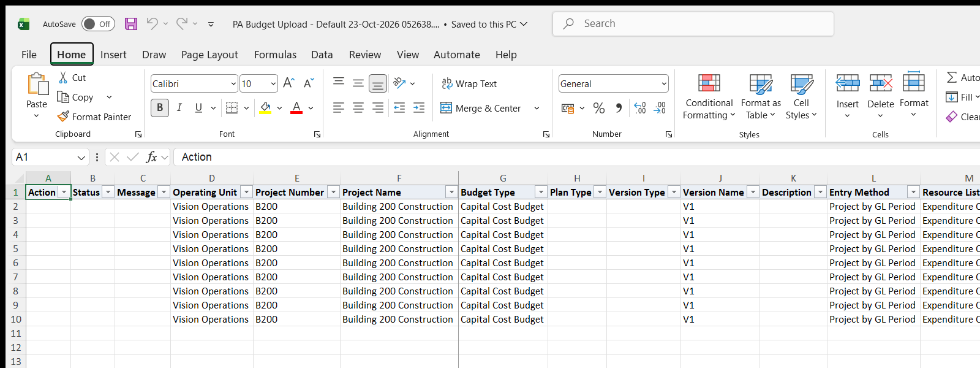Apply Percent Style format
The width and height of the screenshot is (980, 368).
tap(599, 109)
